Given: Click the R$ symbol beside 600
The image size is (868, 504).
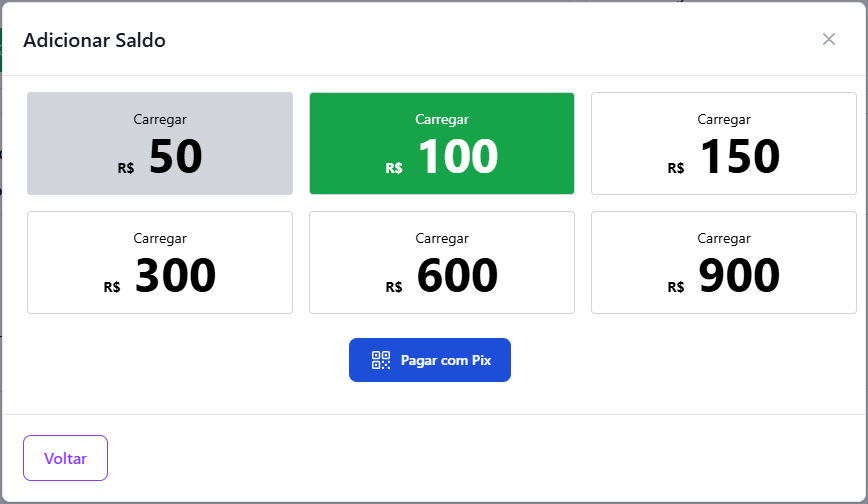Looking at the screenshot, I should point(394,287).
